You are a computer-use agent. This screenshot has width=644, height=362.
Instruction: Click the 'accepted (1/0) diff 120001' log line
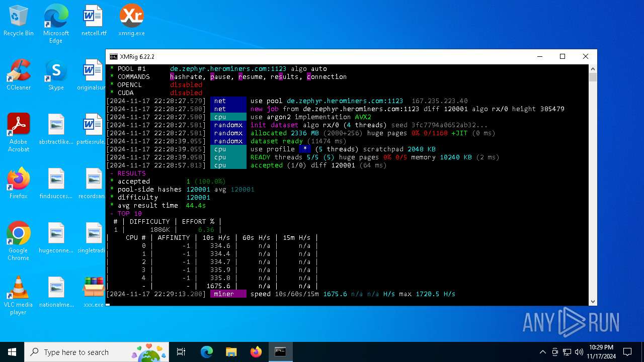tap(246, 165)
